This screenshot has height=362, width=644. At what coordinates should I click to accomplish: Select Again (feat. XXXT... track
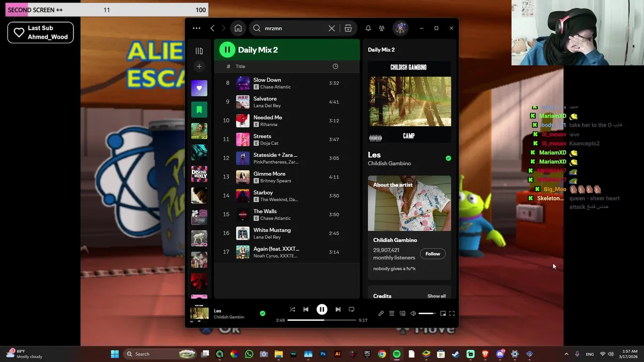(x=287, y=252)
